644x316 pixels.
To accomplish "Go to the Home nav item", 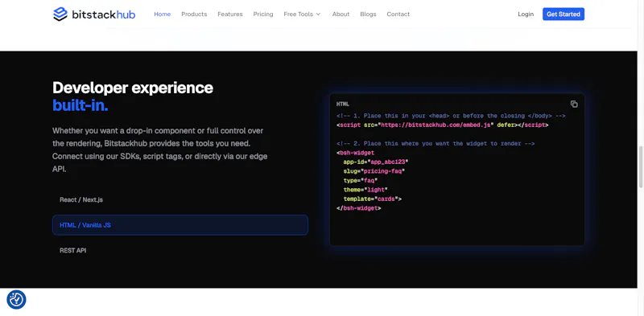I will tap(163, 14).
